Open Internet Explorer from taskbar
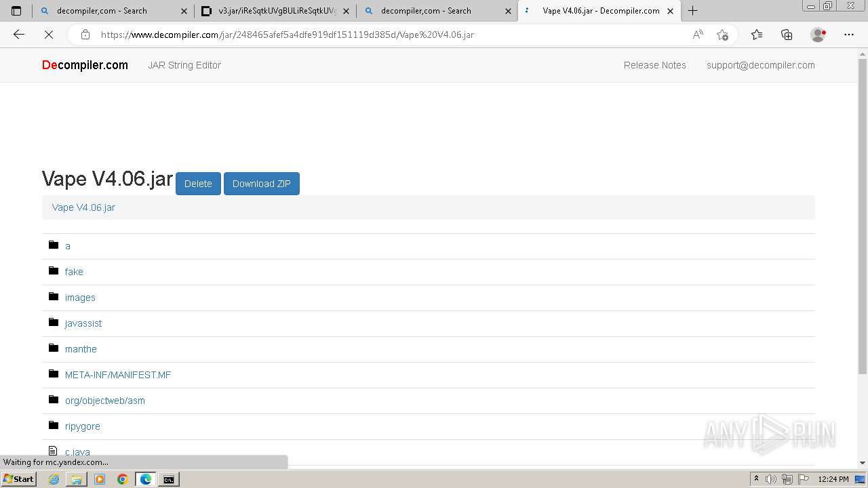Image resolution: width=868 pixels, height=488 pixels. pos(54,479)
